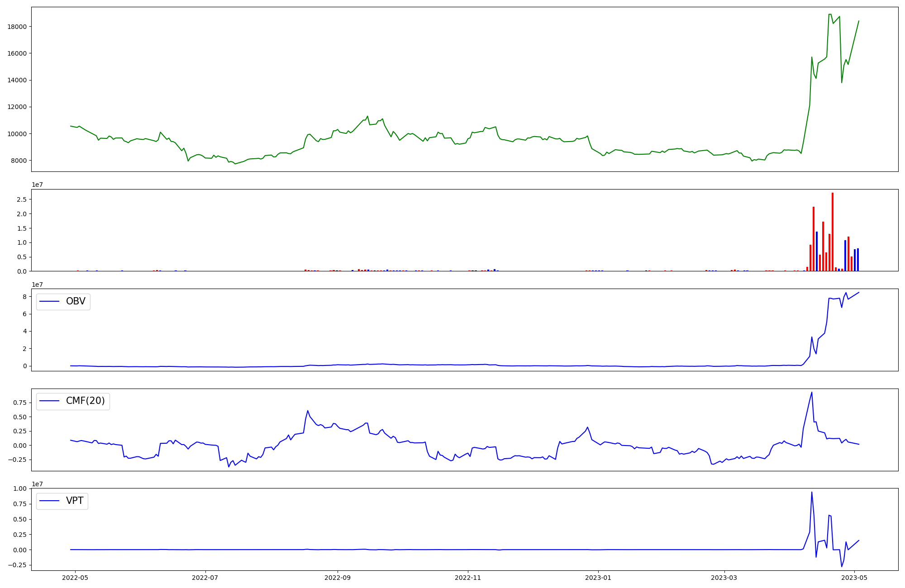Click the blue line sample in VPT legend
The height and width of the screenshot is (588, 905).
point(50,501)
